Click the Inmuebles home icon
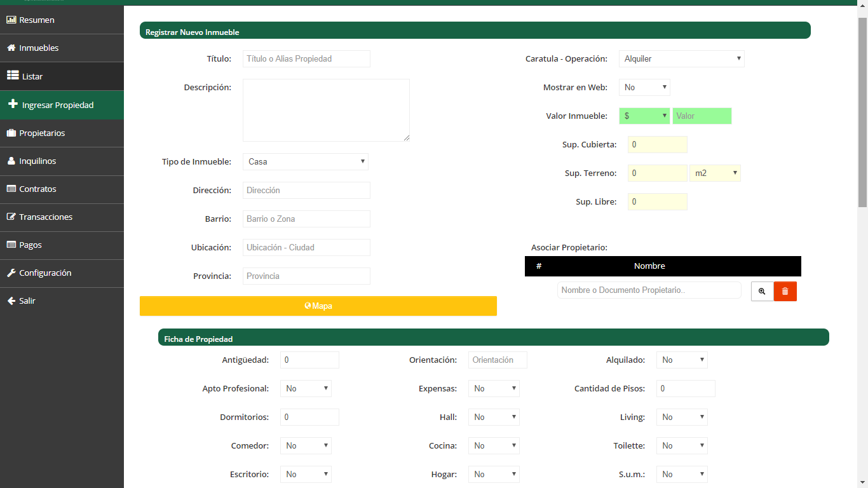This screenshot has height=488, width=868. [11, 48]
